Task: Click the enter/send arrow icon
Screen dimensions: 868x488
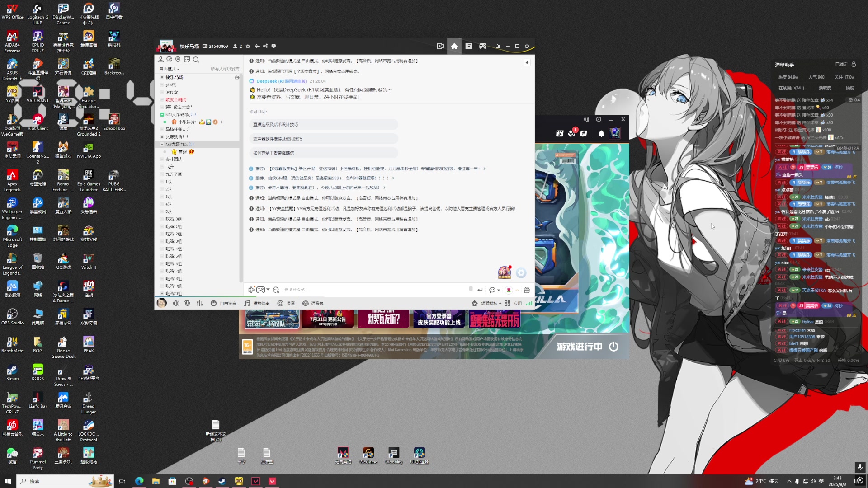Action: (480, 290)
